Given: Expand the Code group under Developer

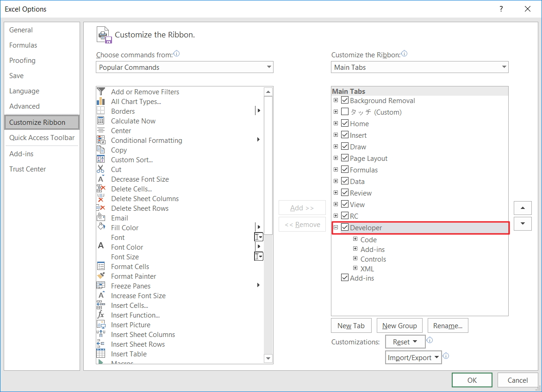Looking at the screenshot, I should point(355,239).
